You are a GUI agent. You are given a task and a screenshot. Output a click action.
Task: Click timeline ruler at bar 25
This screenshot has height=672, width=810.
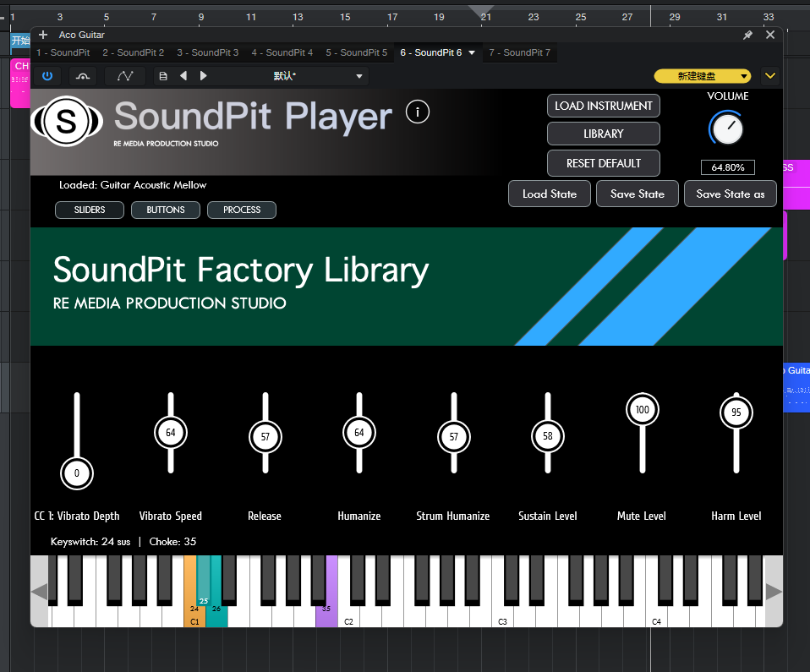tap(581, 17)
